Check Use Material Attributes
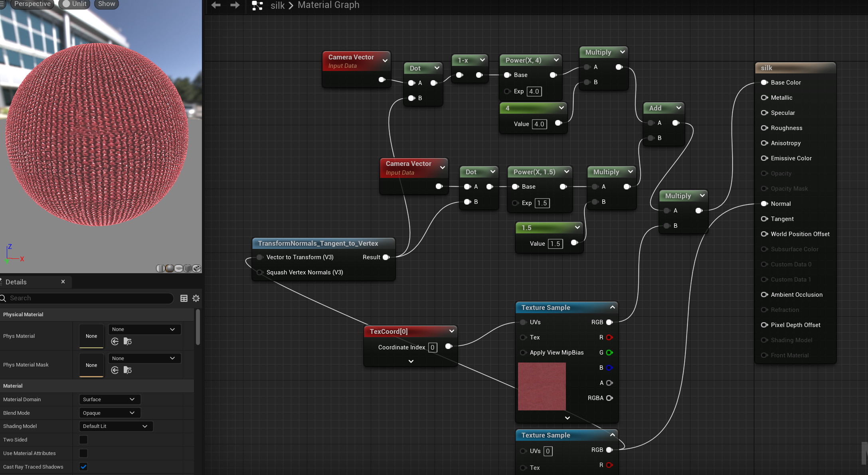The image size is (868, 475). point(83,453)
